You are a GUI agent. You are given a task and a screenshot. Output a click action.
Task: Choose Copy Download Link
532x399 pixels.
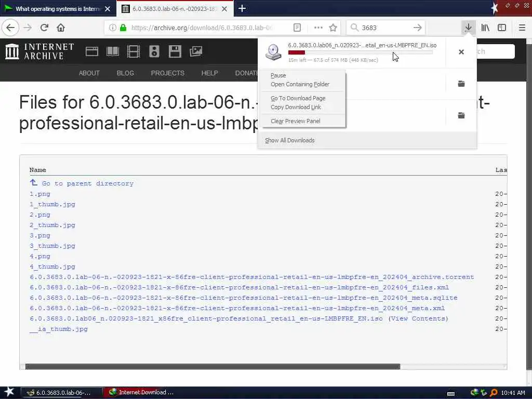pos(296,107)
